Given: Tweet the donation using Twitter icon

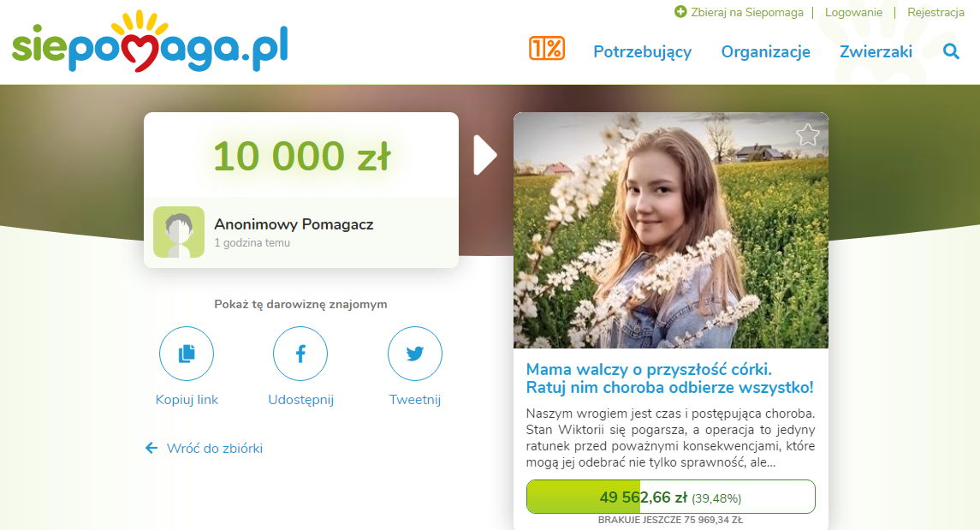Looking at the screenshot, I should [x=415, y=353].
